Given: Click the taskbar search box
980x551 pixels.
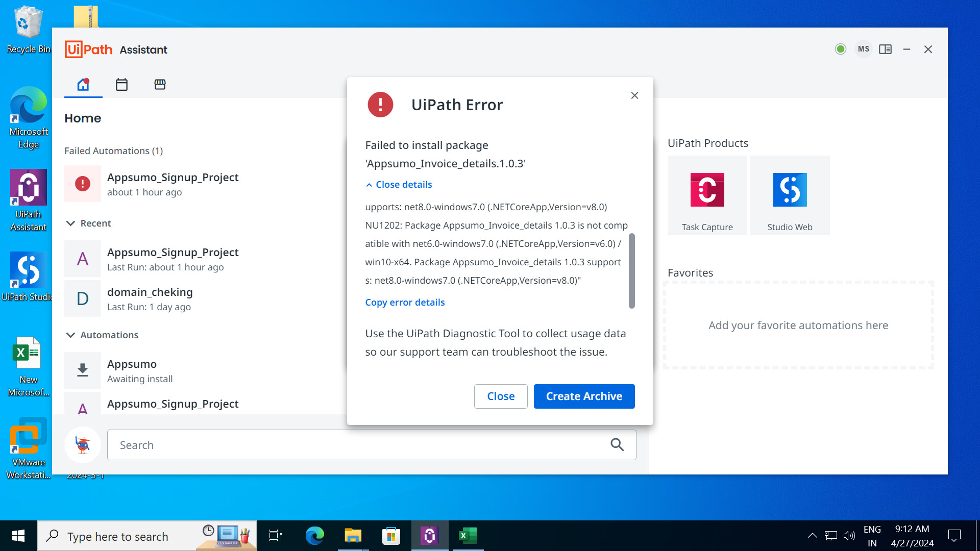Looking at the screenshot, I should click(147, 536).
